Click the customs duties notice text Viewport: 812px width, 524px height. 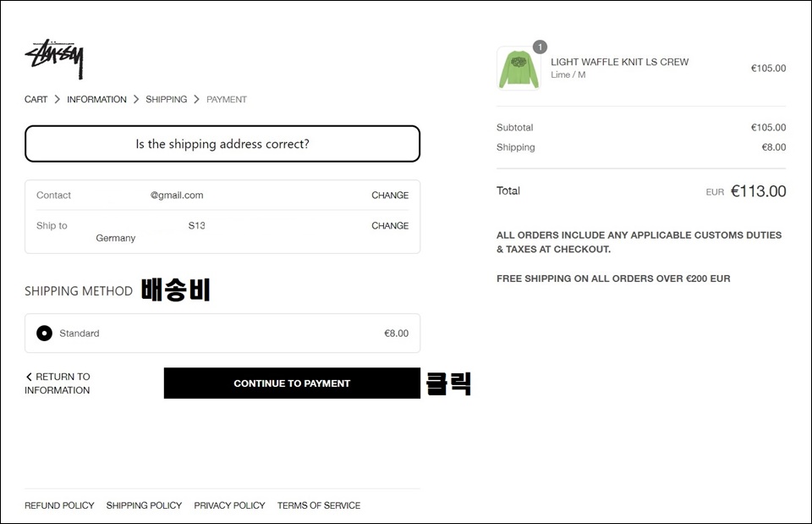[639, 242]
